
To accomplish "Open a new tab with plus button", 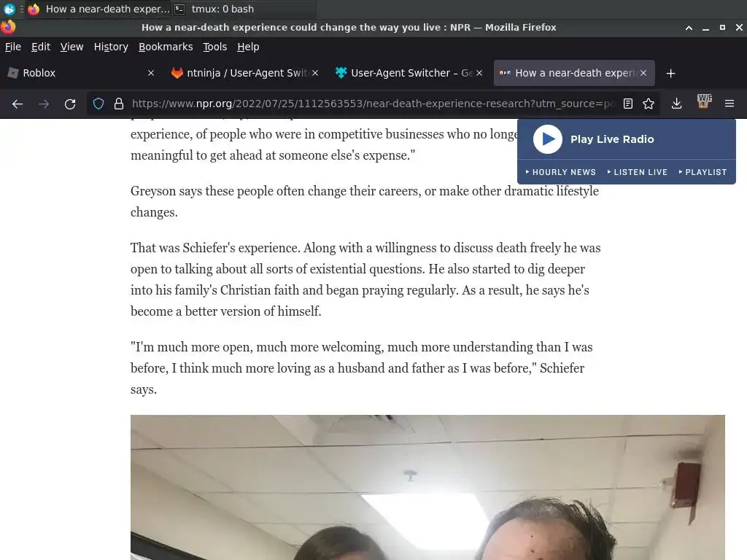I will point(671,74).
